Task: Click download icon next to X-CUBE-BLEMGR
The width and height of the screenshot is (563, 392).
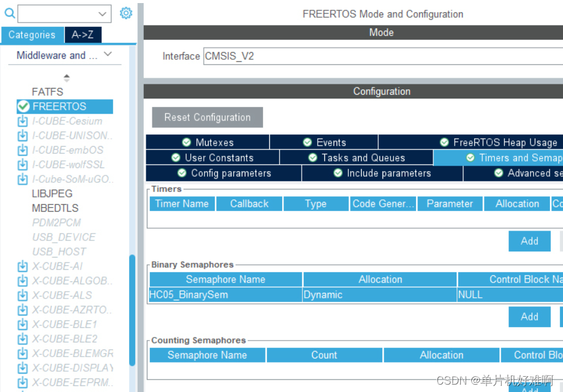Action: 23,353
